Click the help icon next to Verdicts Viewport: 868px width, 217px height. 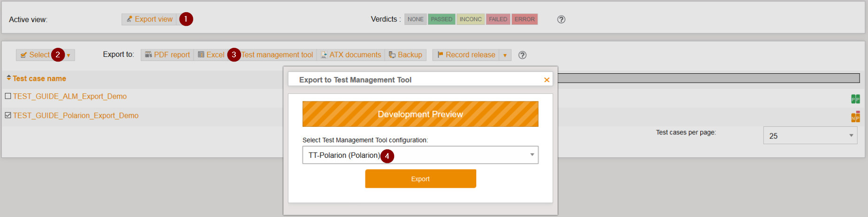[561, 19]
